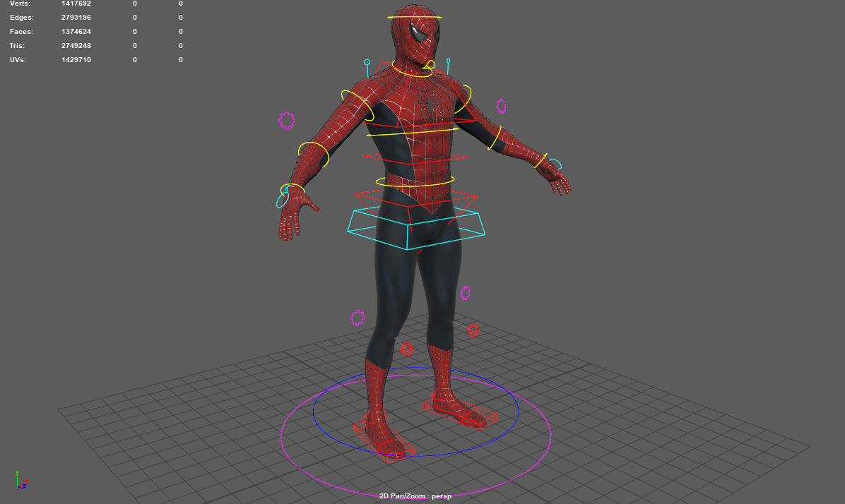Select the yellow wrist ring on screen-left hand

(292, 189)
